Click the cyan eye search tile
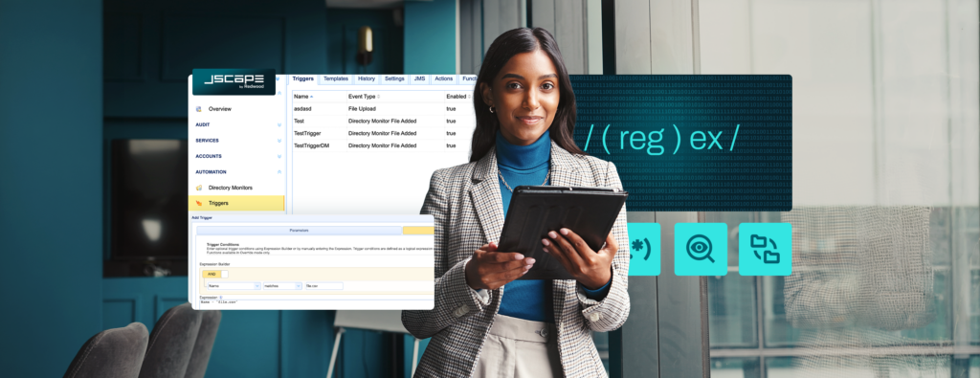 click(x=701, y=250)
